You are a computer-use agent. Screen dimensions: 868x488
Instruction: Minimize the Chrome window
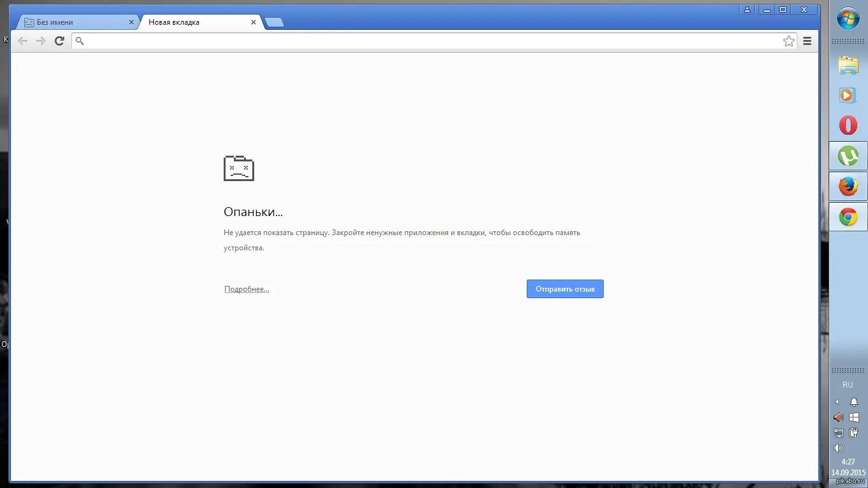(767, 10)
